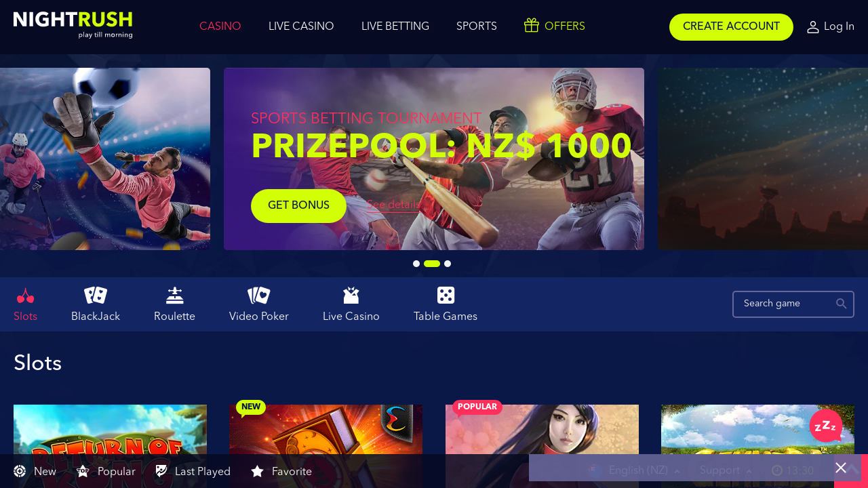868x488 pixels.
Task: Expand the Support menu
Action: [x=726, y=470]
